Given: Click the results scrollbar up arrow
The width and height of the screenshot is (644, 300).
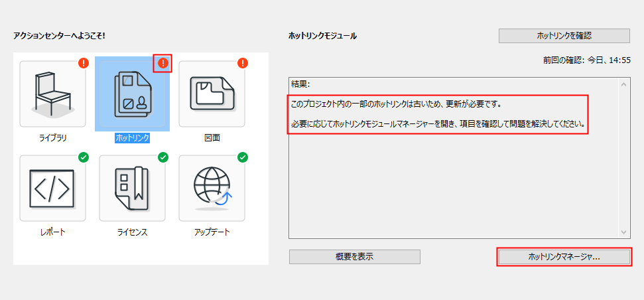Looking at the screenshot, I should (624, 84).
